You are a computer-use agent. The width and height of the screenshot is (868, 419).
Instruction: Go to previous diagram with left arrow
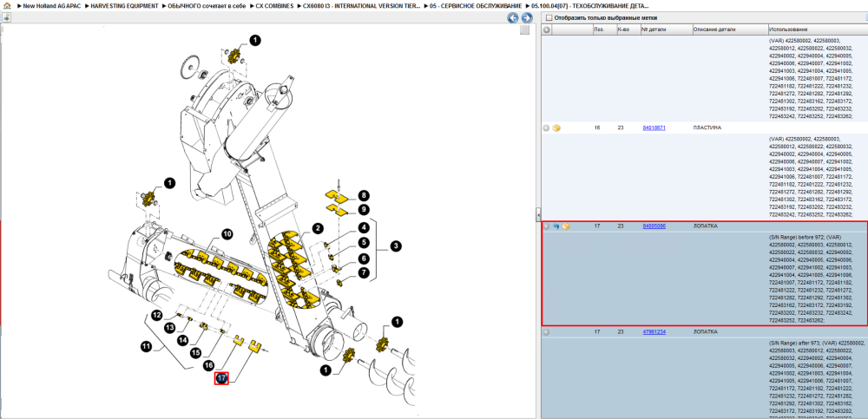click(x=513, y=18)
